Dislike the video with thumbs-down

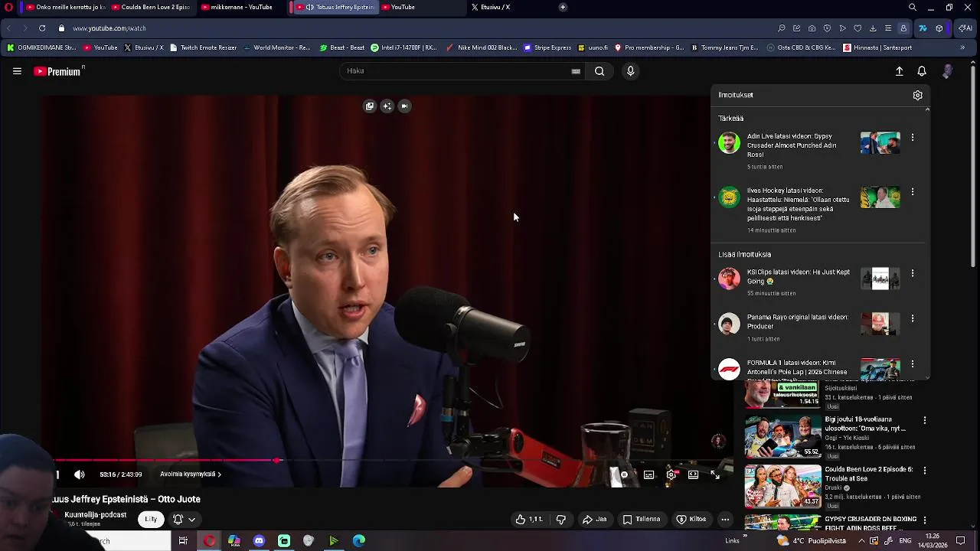coord(561,520)
